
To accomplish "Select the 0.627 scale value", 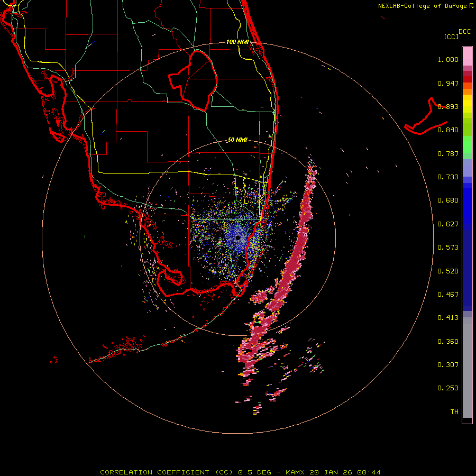I will [448, 224].
